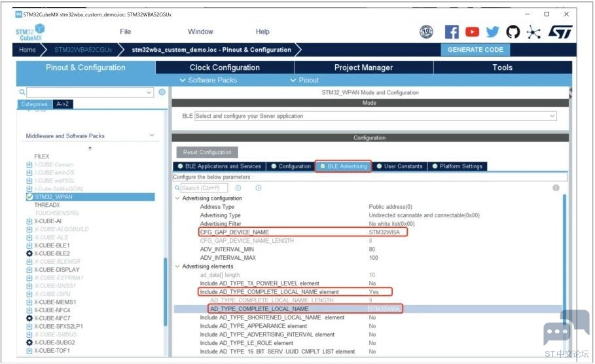595x364 pixels.
Task: Open the BLE Applications and Services tab
Action: tap(219, 166)
